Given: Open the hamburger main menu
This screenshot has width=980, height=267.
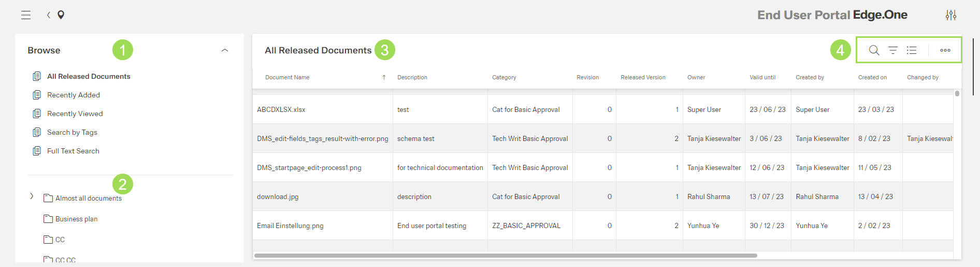Looking at the screenshot, I should (x=26, y=15).
